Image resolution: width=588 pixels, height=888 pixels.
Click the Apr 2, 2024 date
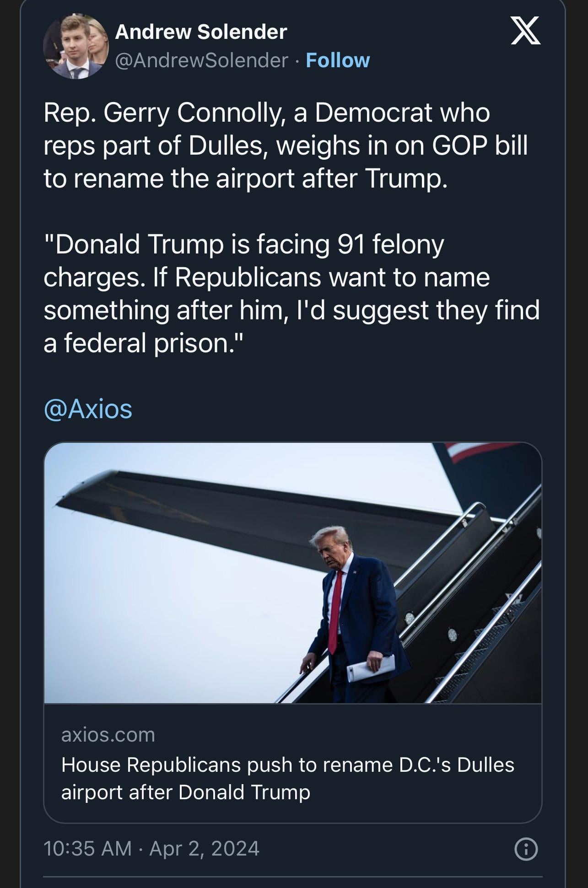coord(205,849)
